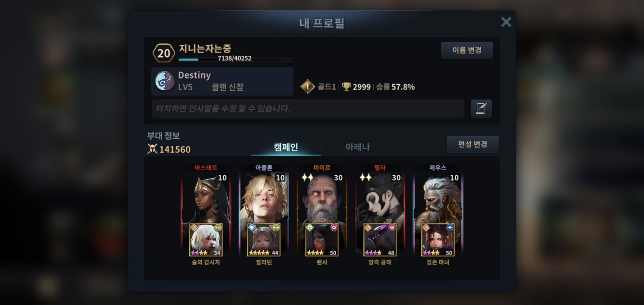Open the 숲의 감시자 unit thumbnail
The image size is (644, 305).
point(206,240)
